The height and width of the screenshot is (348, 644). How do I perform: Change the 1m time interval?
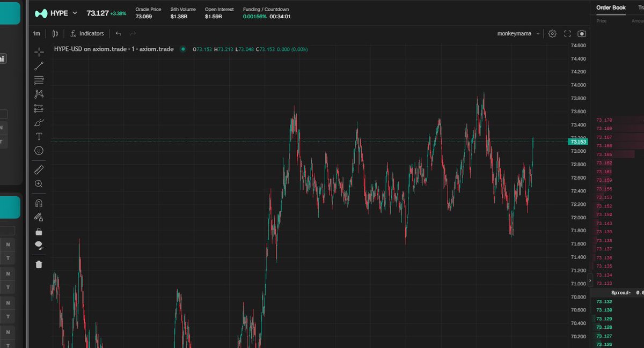point(36,33)
